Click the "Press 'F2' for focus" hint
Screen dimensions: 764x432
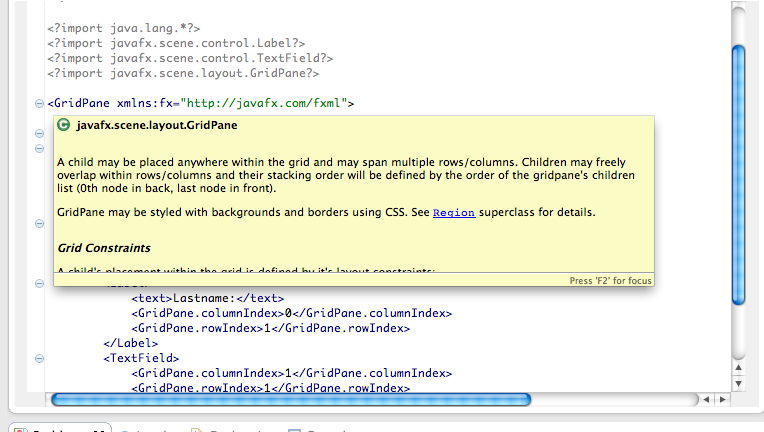coord(610,281)
